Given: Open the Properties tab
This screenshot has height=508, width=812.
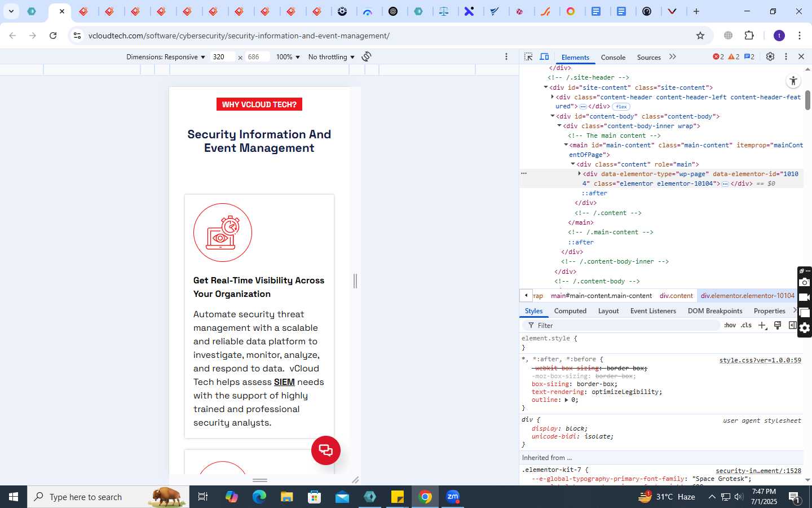Looking at the screenshot, I should click(769, 311).
